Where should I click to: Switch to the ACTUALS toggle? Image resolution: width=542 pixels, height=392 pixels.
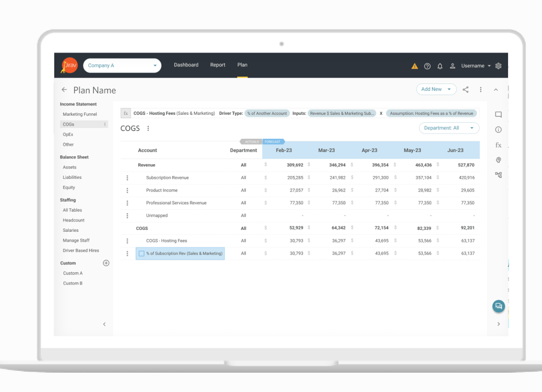pos(251,142)
